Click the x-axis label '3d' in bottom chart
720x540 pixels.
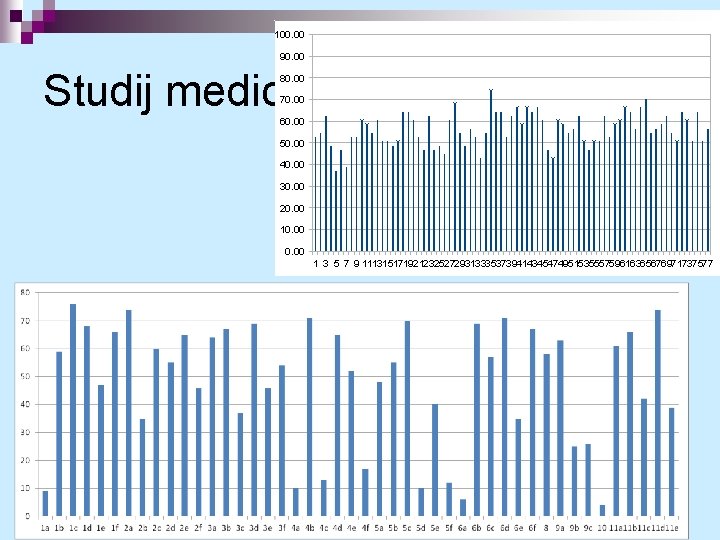tap(254, 528)
